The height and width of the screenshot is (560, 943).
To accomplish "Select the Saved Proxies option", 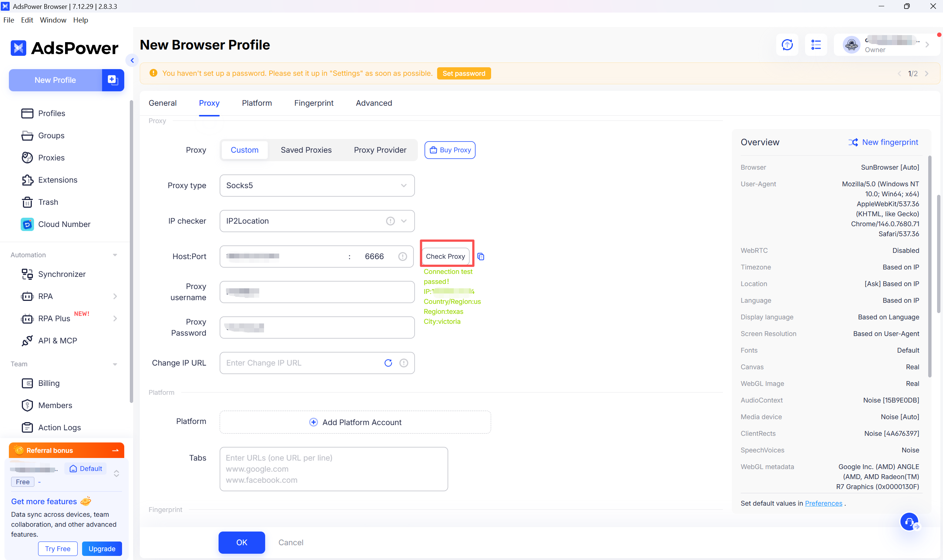I will [306, 150].
